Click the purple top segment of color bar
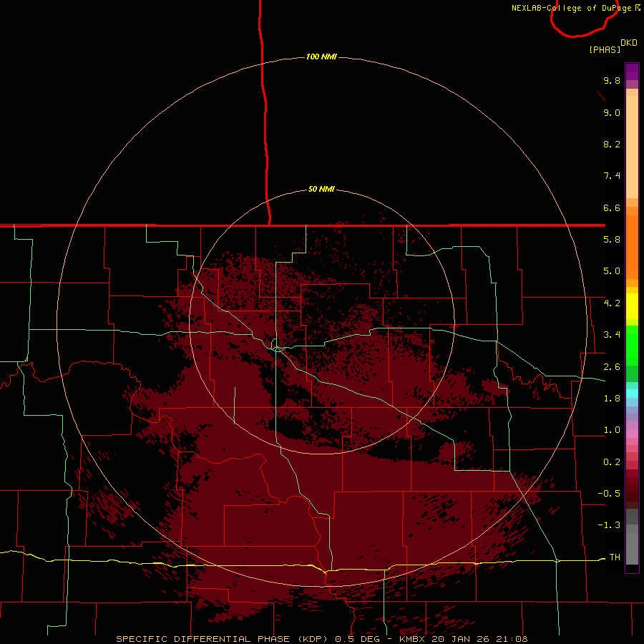644x644 pixels. point(632,72)
